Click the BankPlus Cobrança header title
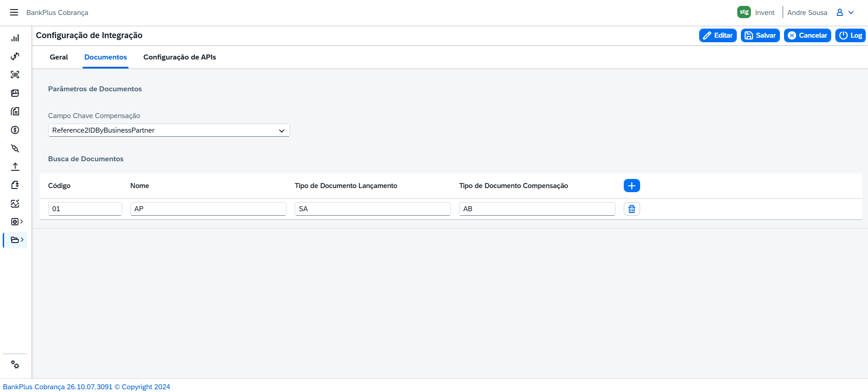This screenshot has height=392, width=868. [57, 13]
